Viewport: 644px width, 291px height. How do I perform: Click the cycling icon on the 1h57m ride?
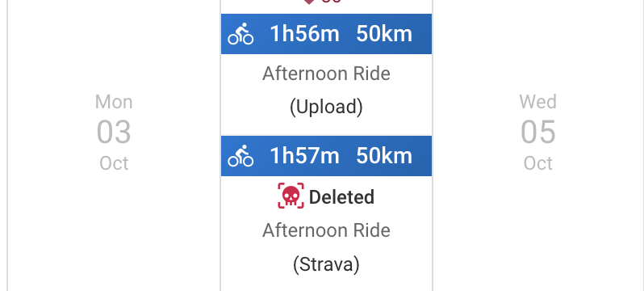[x=240, y=155]
